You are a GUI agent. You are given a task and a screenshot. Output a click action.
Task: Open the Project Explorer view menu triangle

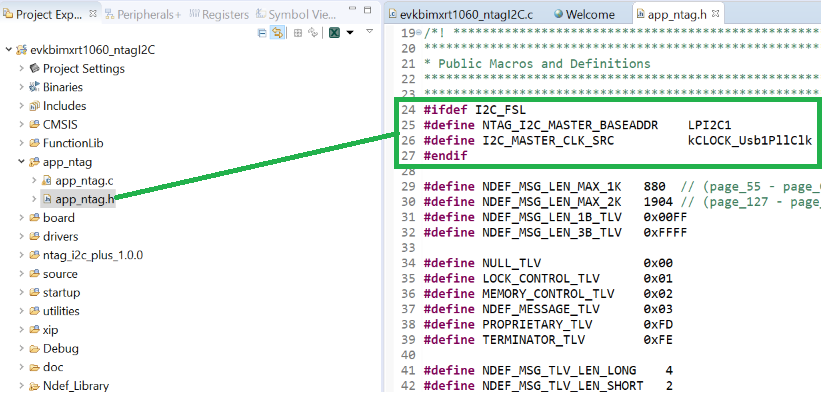coord(370,32)
